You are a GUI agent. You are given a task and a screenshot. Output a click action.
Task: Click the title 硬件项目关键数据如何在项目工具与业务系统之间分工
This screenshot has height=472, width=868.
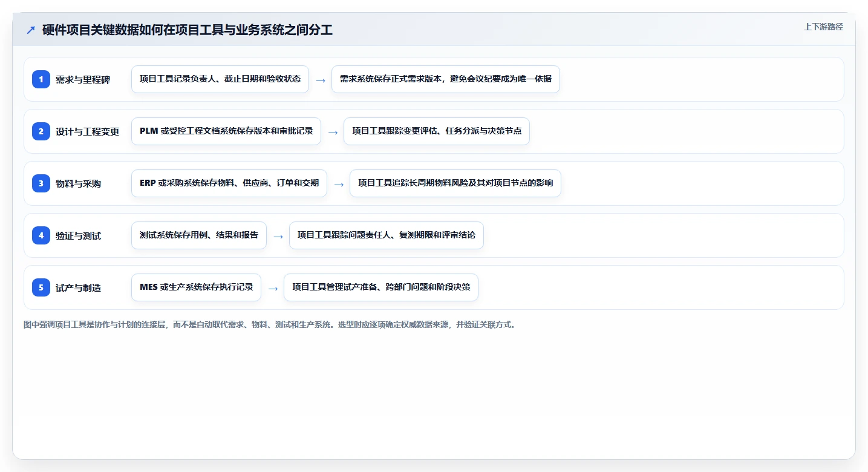(x=188, y=30)
